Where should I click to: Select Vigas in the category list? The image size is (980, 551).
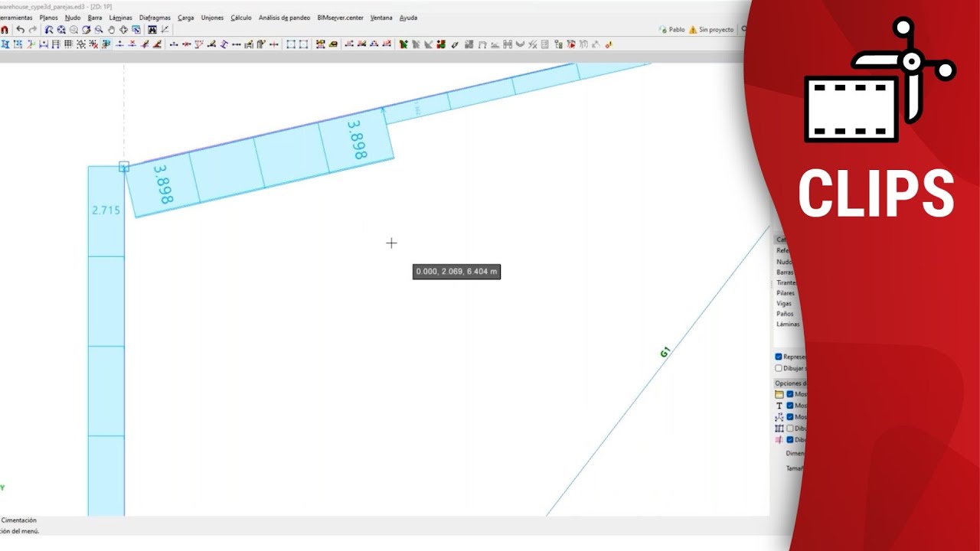pyautogui.click(x=785, y=303)
